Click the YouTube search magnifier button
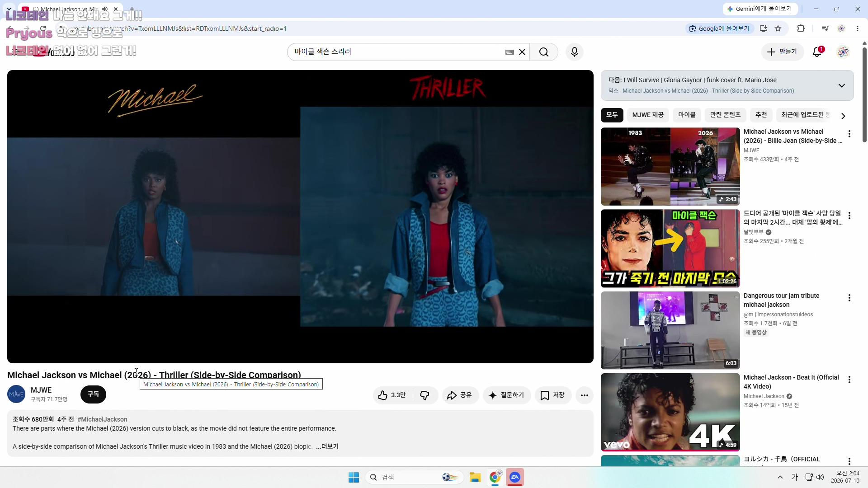Viewport: 868px width, 488px height. pyautogui.click(x=544, y=52)
